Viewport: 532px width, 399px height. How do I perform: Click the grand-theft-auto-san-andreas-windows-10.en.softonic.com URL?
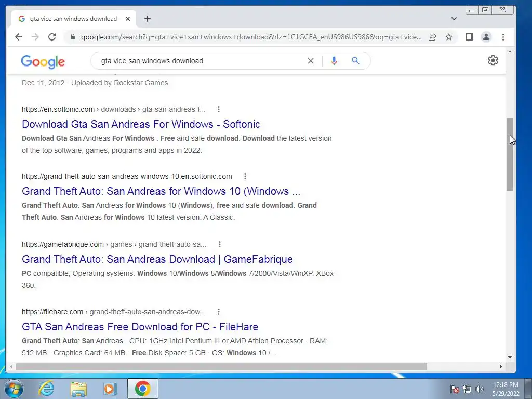(127, 176)
